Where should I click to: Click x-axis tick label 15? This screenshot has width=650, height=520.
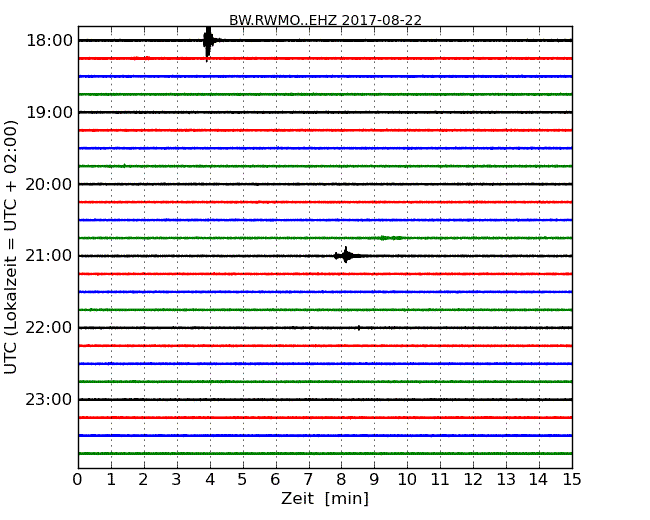(572, 479)
